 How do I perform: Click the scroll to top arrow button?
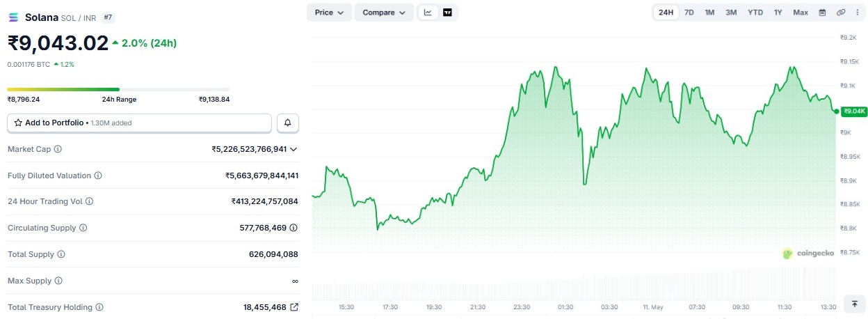854,304
